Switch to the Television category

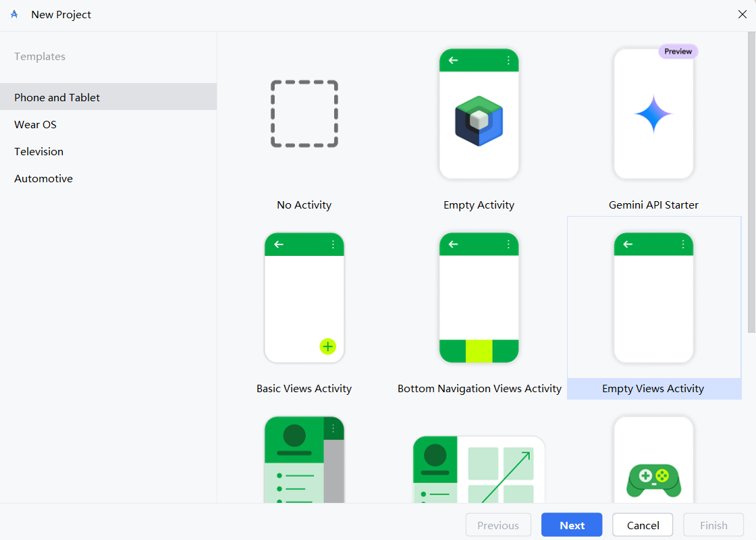click(38, 151)
